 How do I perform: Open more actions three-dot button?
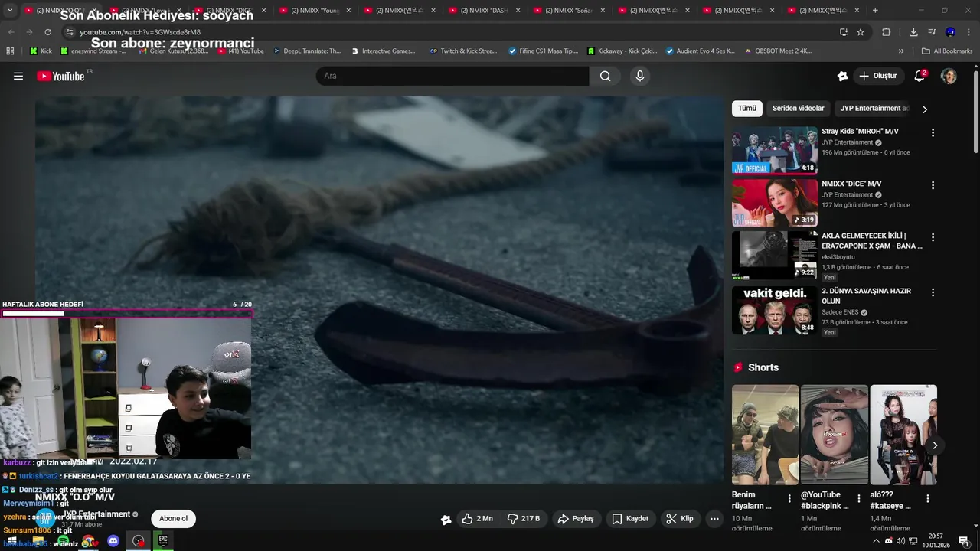coord(714,519)
